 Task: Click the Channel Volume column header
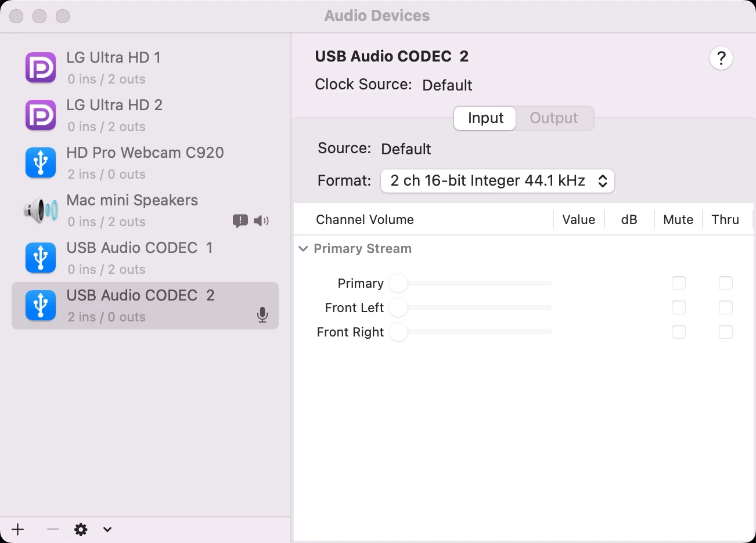pyautogui.click(x=365, y=220)
